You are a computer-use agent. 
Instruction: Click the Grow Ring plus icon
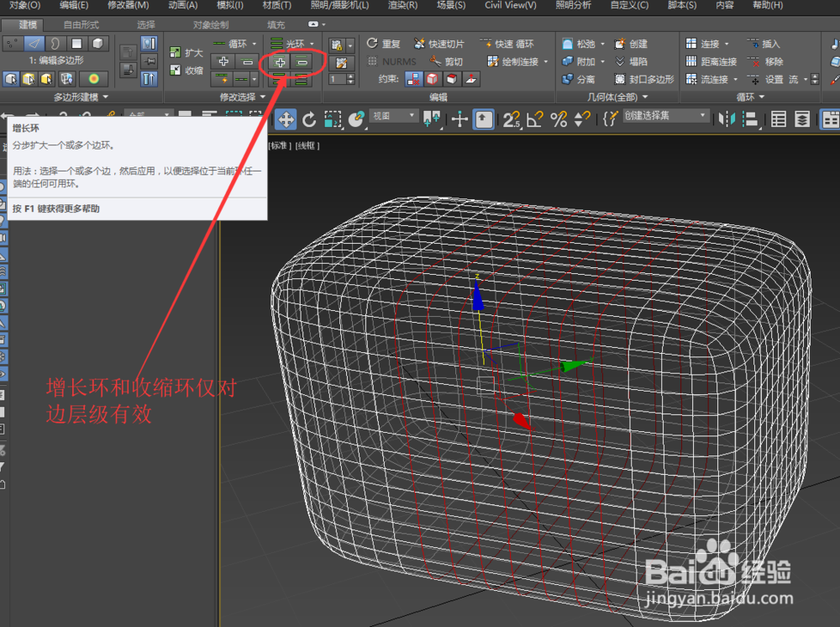280,62
